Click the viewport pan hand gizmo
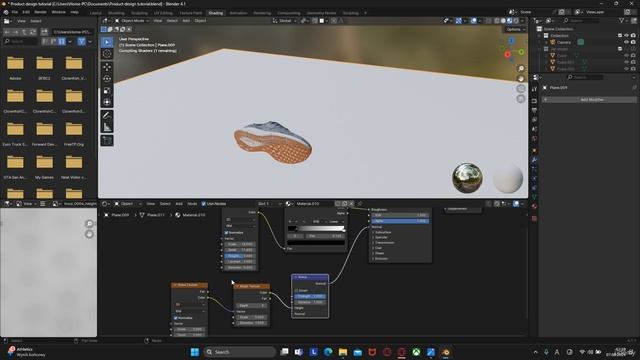 pos(521,79)
